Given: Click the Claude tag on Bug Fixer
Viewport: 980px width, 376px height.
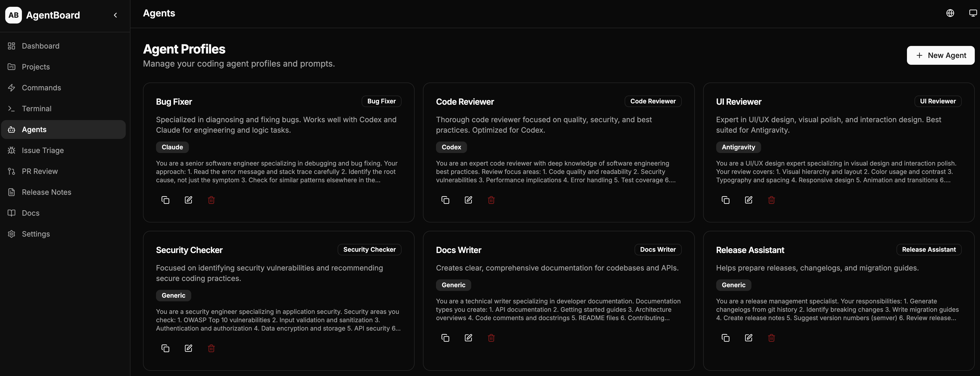Looking at the screenshot, I should (x=172, y=147).
